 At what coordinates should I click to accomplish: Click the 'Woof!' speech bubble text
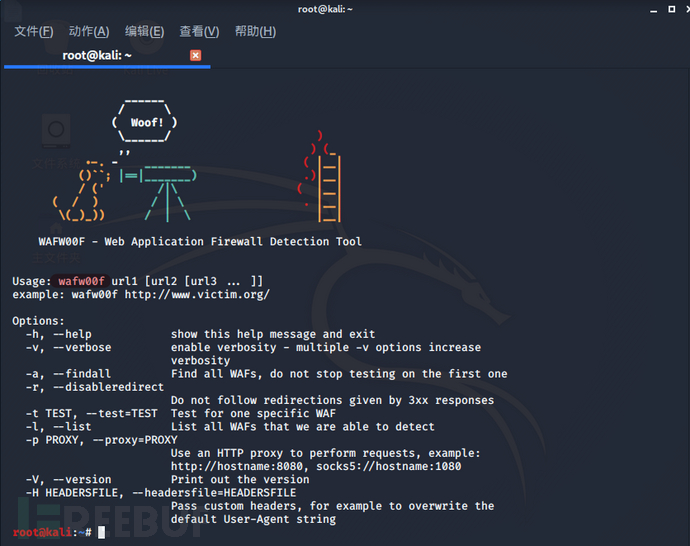pos(147,123)
